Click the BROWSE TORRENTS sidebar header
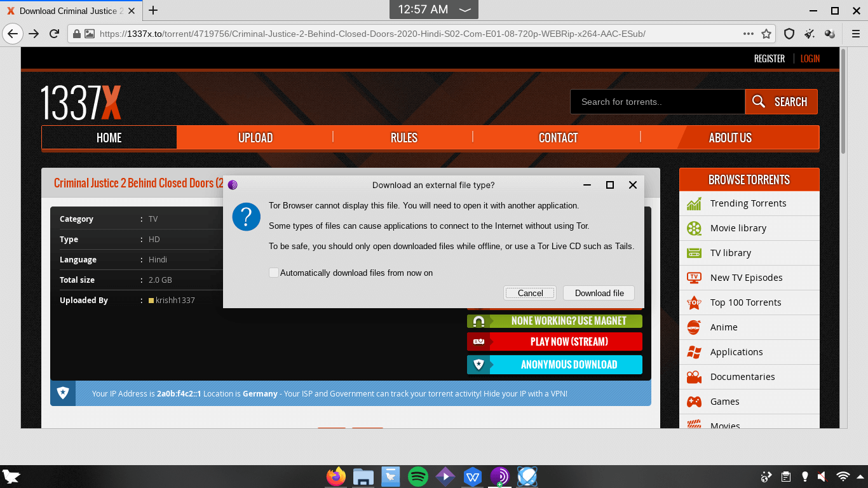868x488 pixels. [749, 180]
